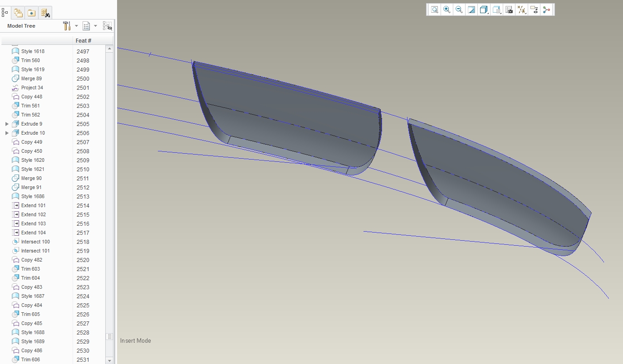Click the Merge 89 feature icon

pos(15,78)
